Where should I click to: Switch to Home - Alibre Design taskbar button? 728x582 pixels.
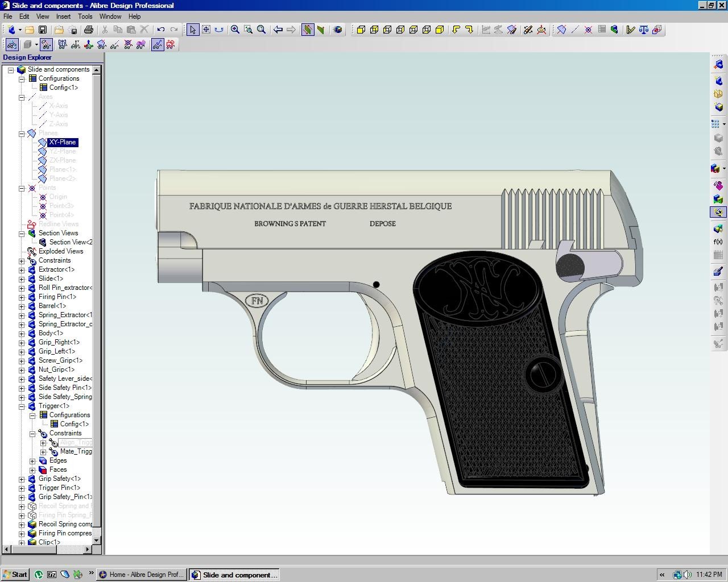pos(141,575)
